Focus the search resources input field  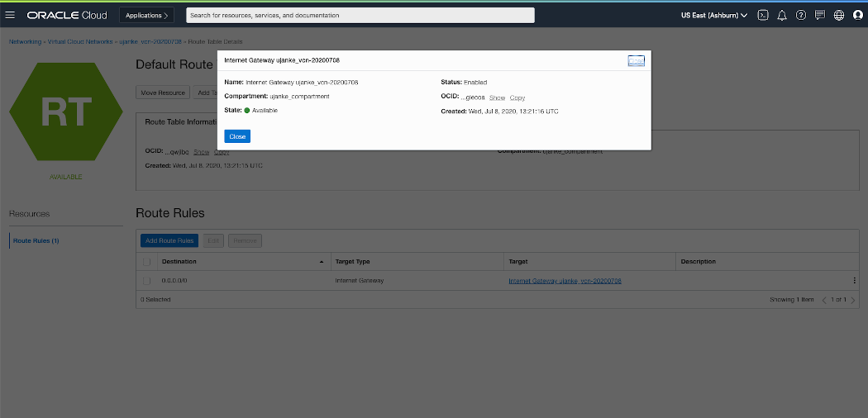[x=360, y=15]
